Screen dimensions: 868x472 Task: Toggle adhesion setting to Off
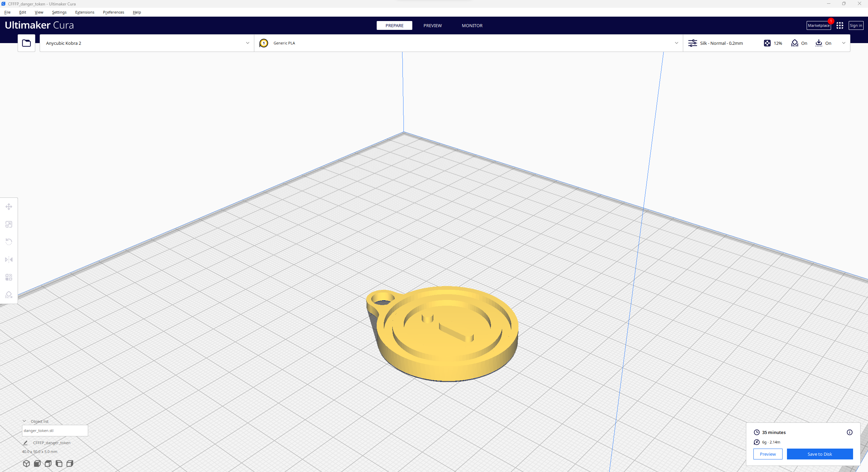tap(823, 43)
